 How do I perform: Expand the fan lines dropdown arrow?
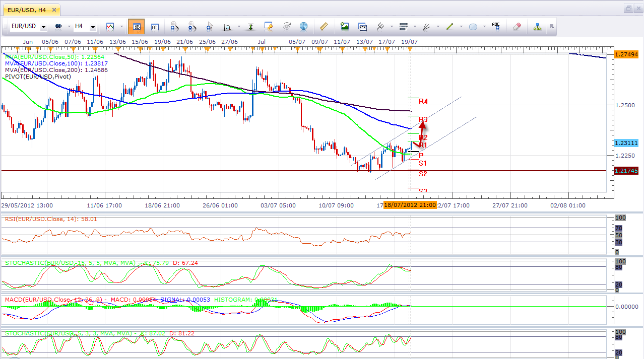(438, 27)
